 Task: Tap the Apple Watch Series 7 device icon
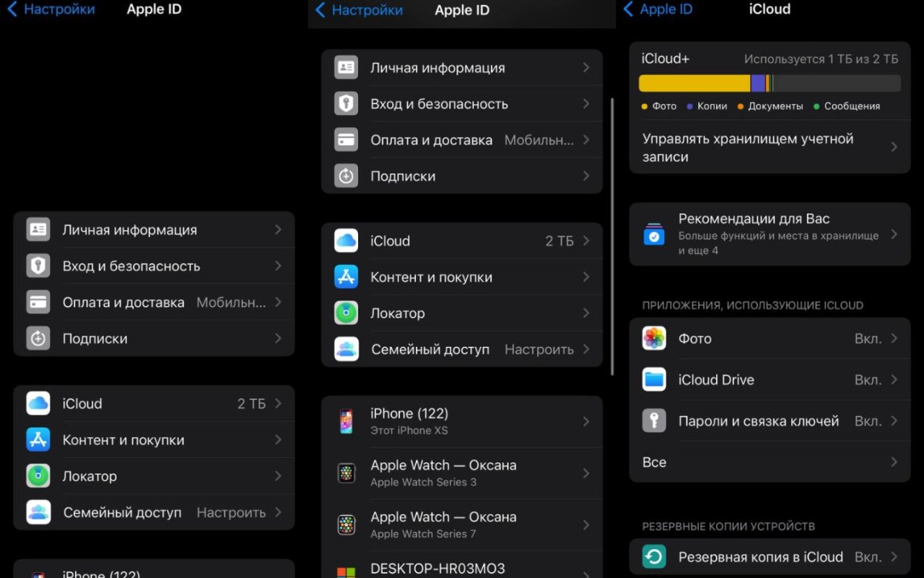pos(346,525)
